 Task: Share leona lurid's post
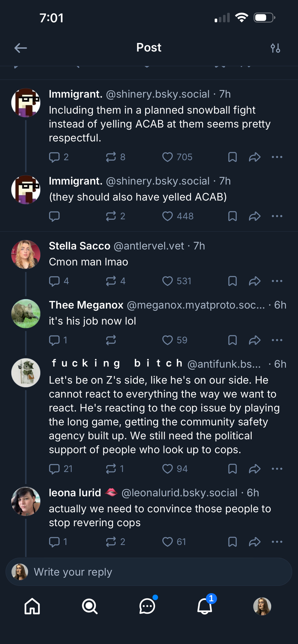click(254, 542)
